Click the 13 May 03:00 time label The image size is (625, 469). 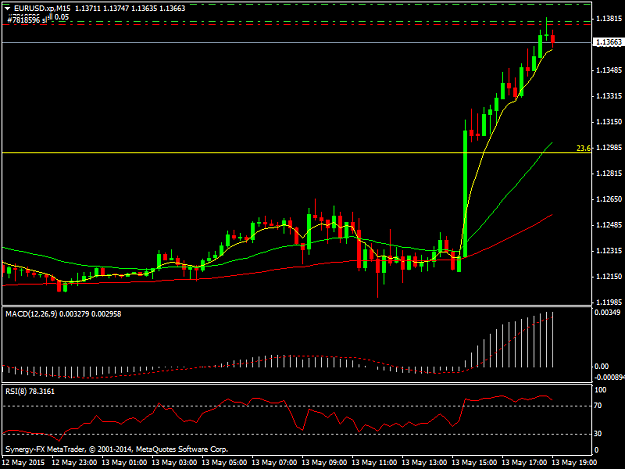[174, 463]
